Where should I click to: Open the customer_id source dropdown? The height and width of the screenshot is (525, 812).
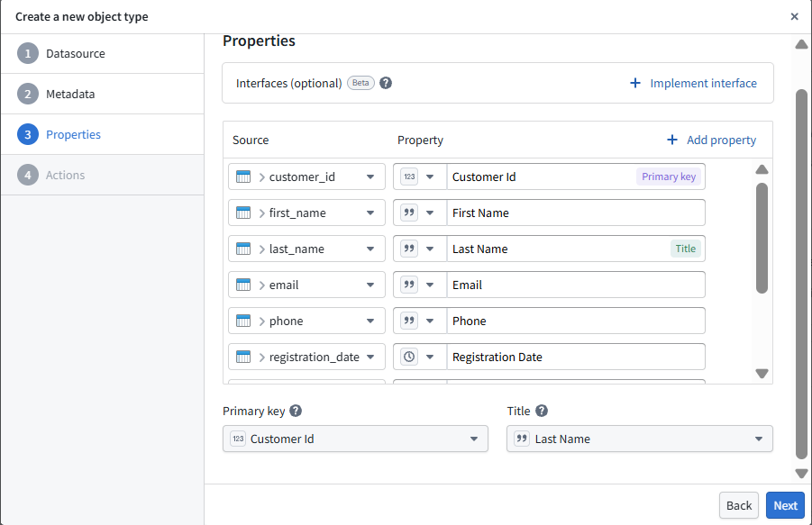(x=370, y=177)
